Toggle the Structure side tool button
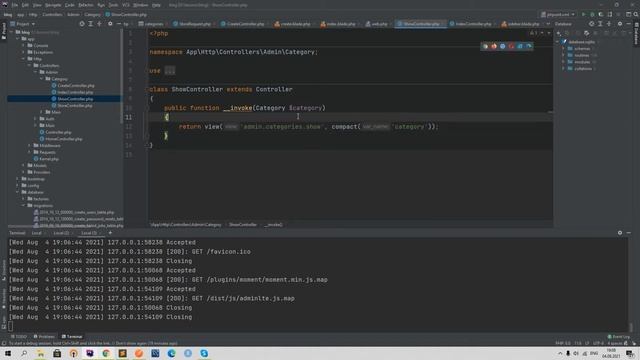 click(4, 270)
